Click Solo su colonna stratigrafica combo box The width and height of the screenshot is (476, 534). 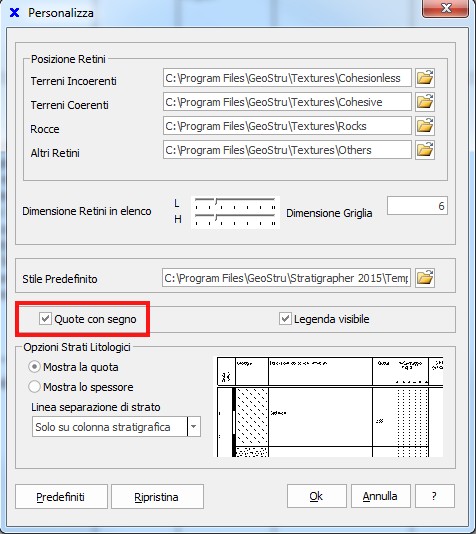116,426
